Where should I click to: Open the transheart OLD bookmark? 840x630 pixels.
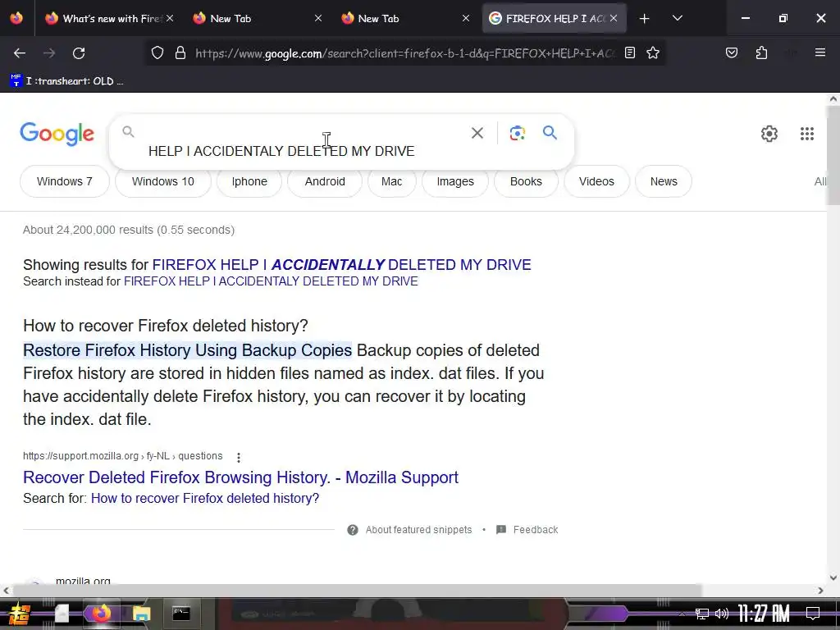coord(67,81)
